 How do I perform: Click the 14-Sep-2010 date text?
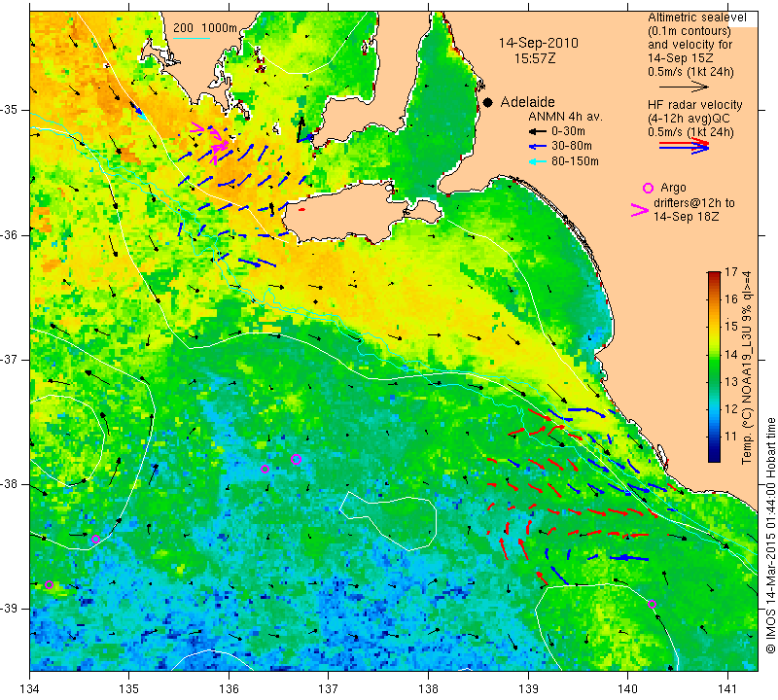point(539,43)
